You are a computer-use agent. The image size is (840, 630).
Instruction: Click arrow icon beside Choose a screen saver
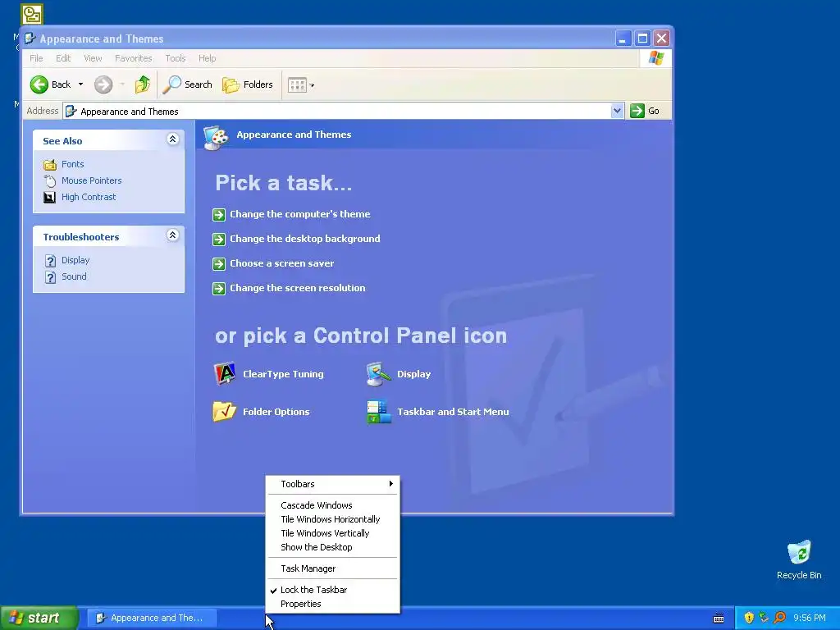pyautogui.click(x=218, y=264)
